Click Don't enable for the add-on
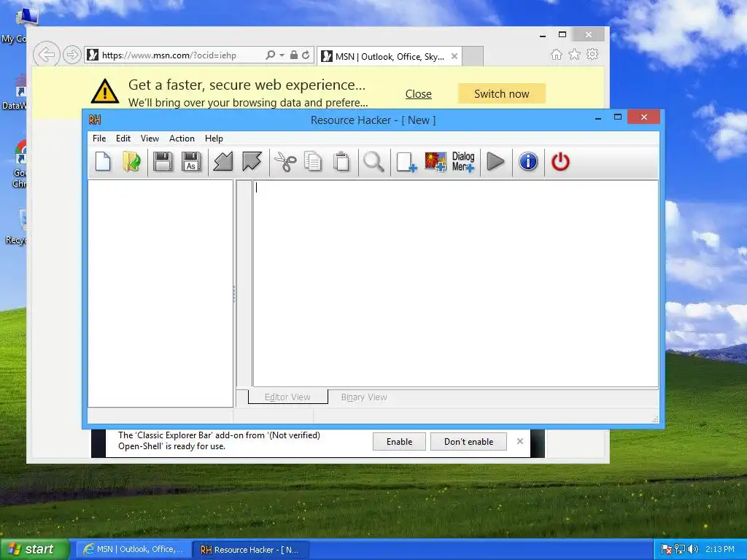Viewport: 747px width, 560px height. (x=469, y=441)
